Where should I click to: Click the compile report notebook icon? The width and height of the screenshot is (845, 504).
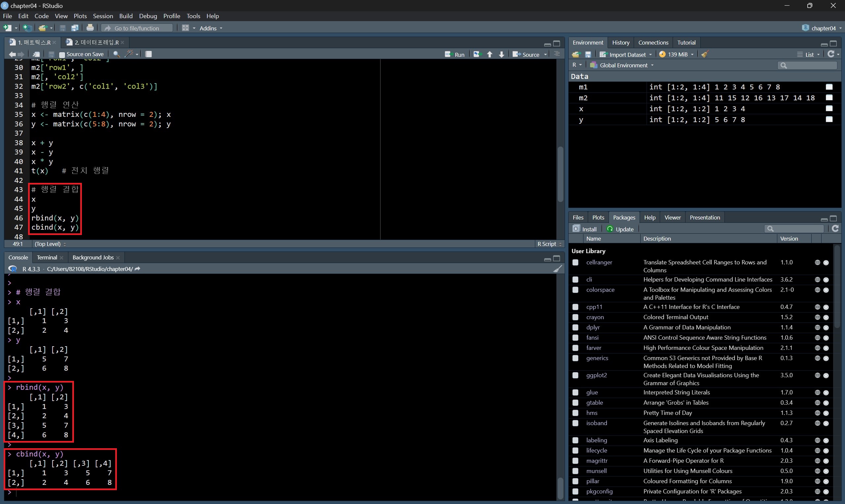pyautogui.click(x=149, y=54)
